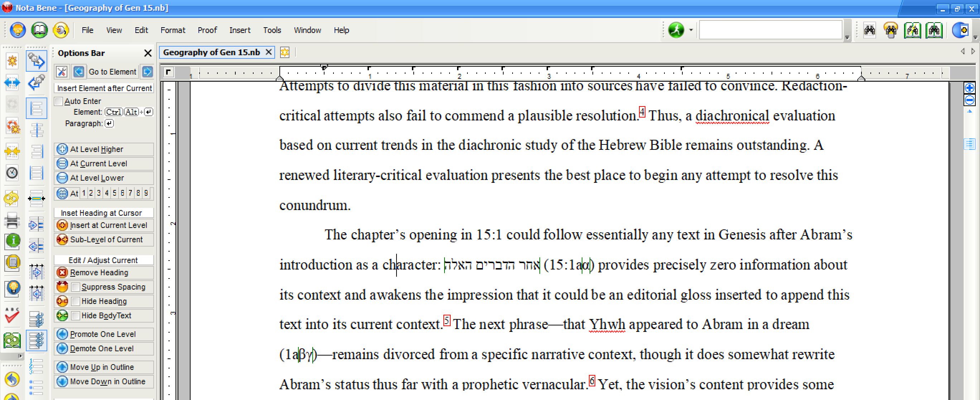Click the crossed tools icon in Options Bar
The image size is (980, 400).
[x=62, y=72]
